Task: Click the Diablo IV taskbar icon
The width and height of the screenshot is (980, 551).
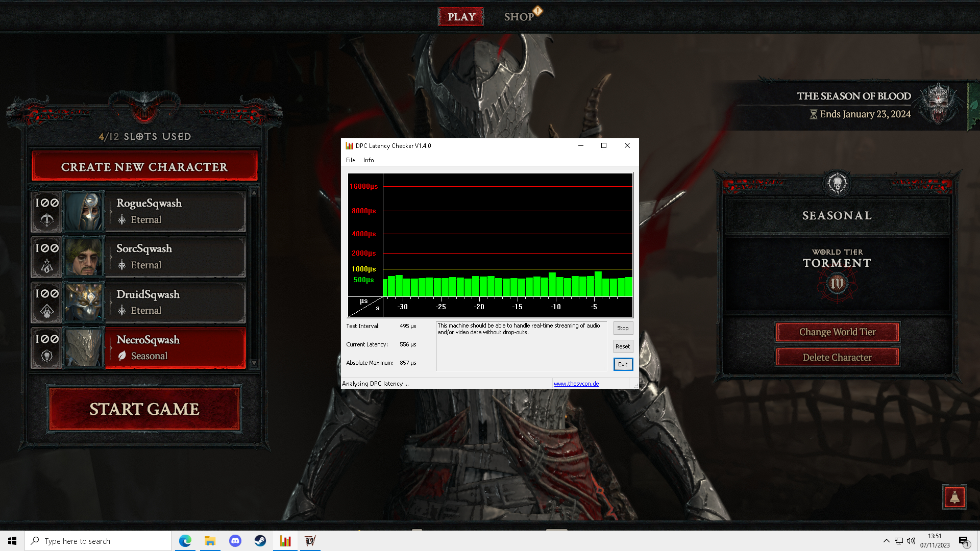Action: click(310, 541)
